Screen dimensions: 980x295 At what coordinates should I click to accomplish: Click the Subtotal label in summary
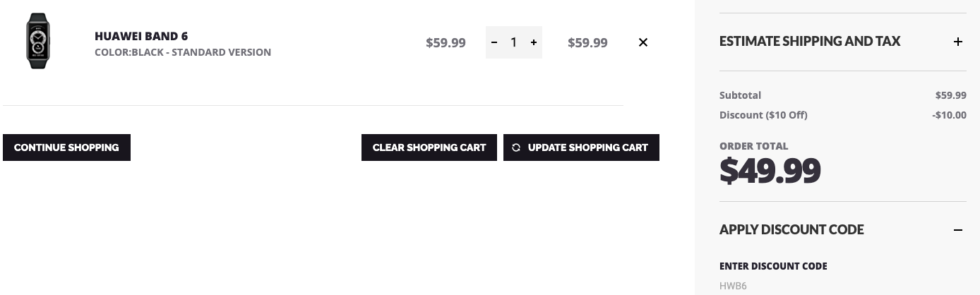[x=740, y=95]
